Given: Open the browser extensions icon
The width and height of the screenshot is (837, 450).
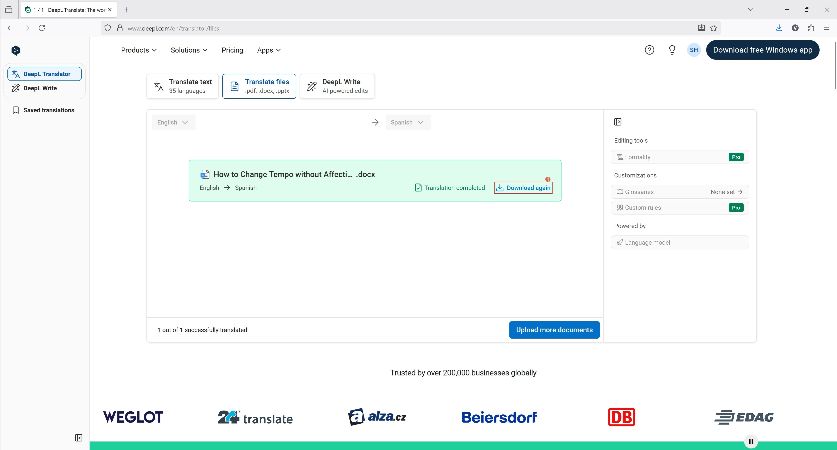Looking at the screenshot, I should 811,28.
